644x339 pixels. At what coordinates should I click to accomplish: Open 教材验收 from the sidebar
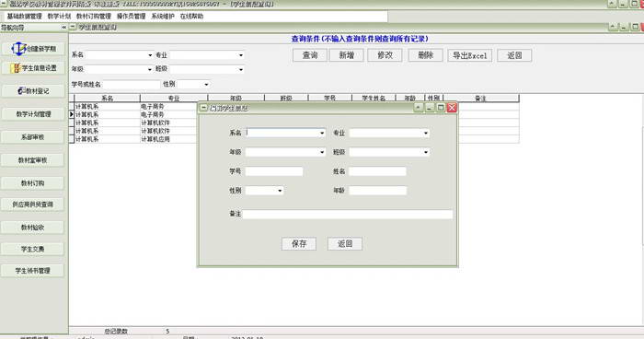pyautogui.click(x=33, y=228)
